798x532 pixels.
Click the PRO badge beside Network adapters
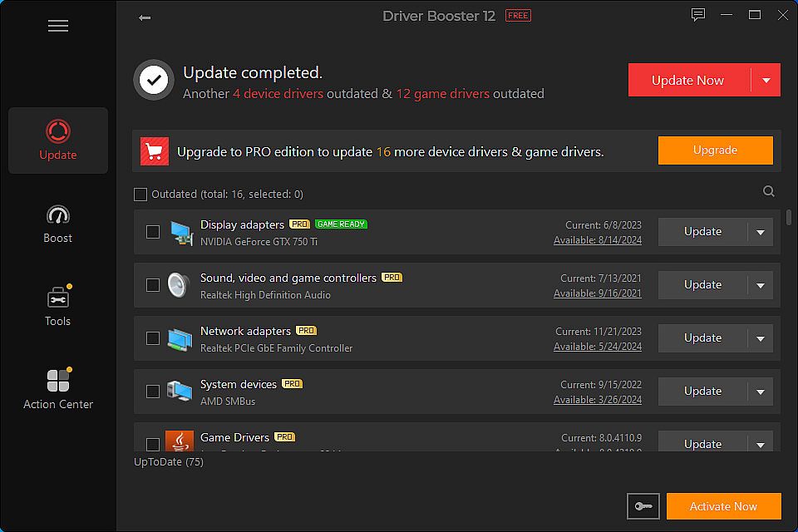(307, 330)
